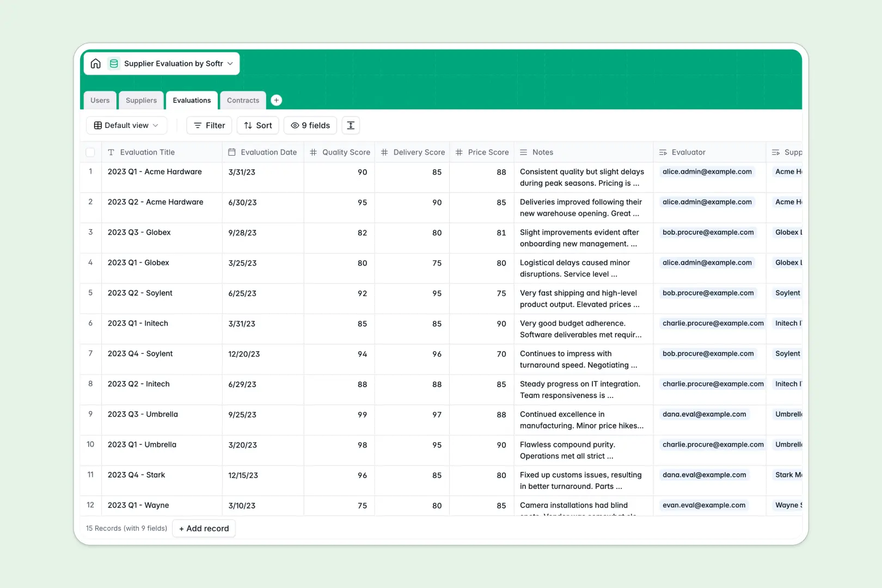The height and width of the screenshot is (588, 882).
Task: Expand the Supplier Evaluation base switcher chevron
Action: click(231, 63)
